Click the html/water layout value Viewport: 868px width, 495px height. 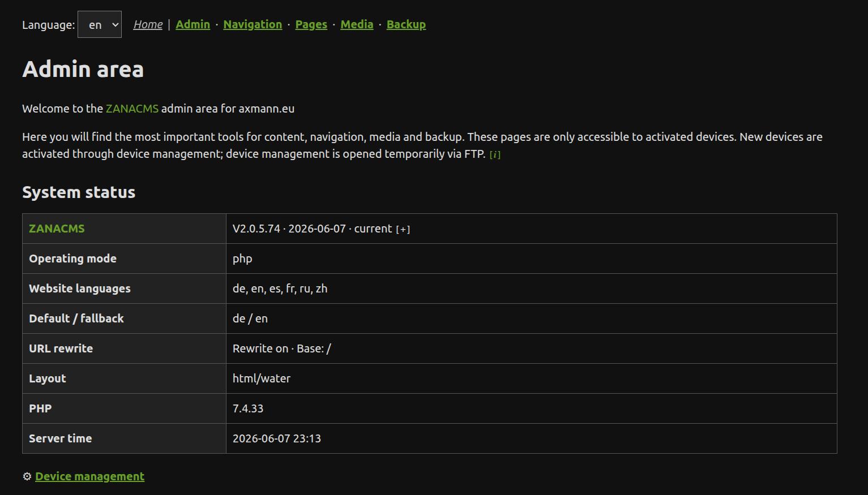262,378
